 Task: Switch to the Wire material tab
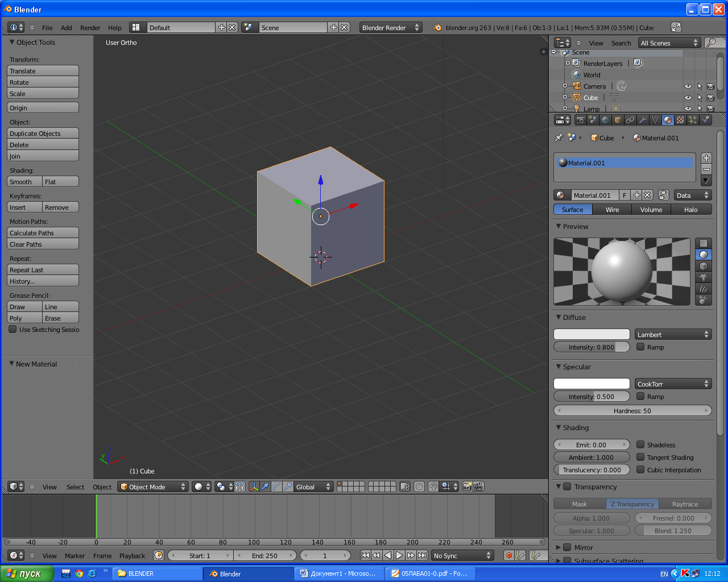[x=612, y=209]
